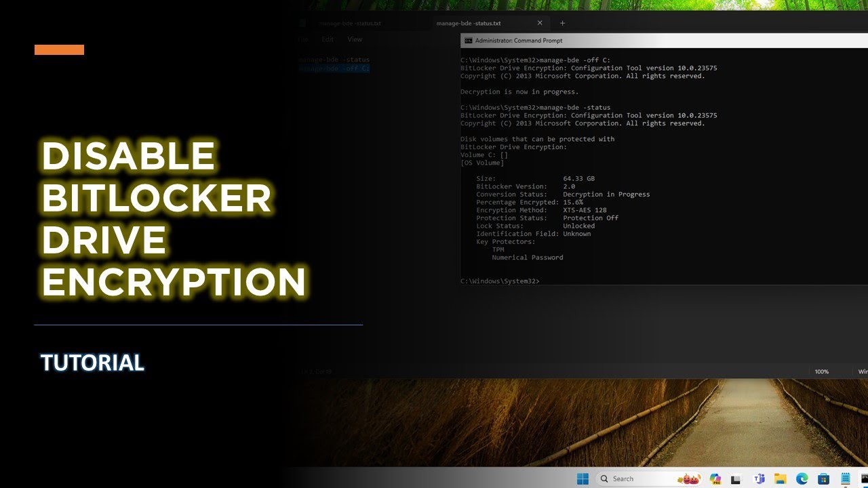The width and height of the screenshot is (868, 488).
Task: Click the "manage-bde -off C:" command in Command Prompt
Action: coord(574,60)
